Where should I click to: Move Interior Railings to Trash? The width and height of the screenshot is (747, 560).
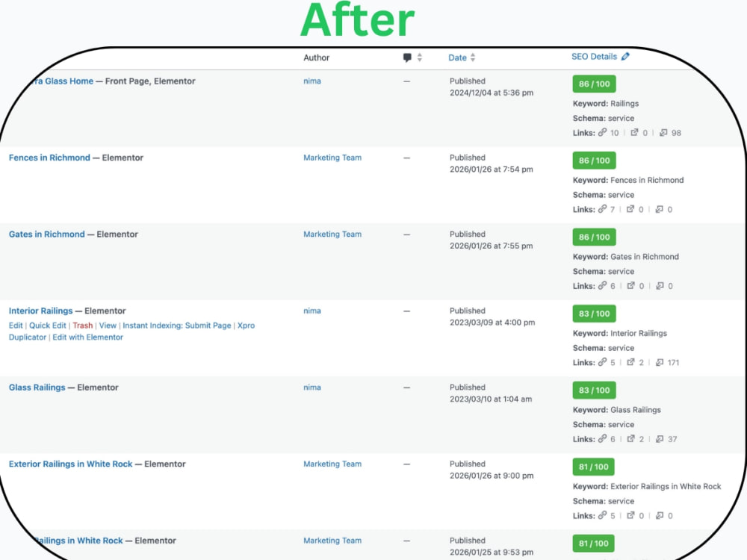coord(82,326)
